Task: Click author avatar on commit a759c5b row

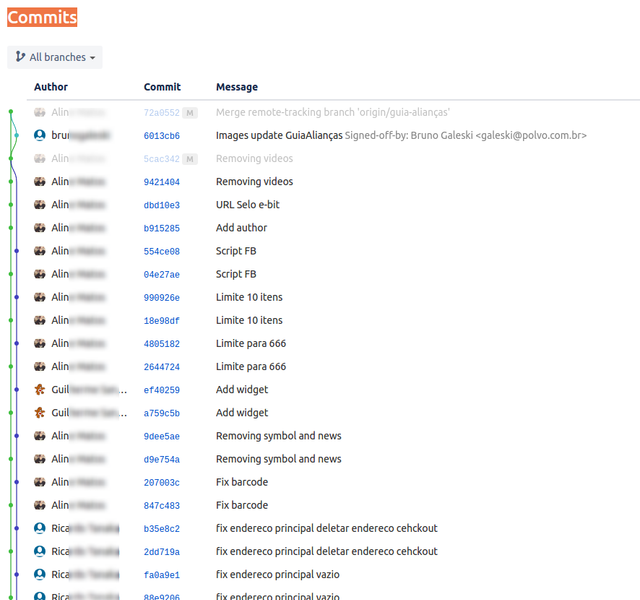Action: (40, 413)
